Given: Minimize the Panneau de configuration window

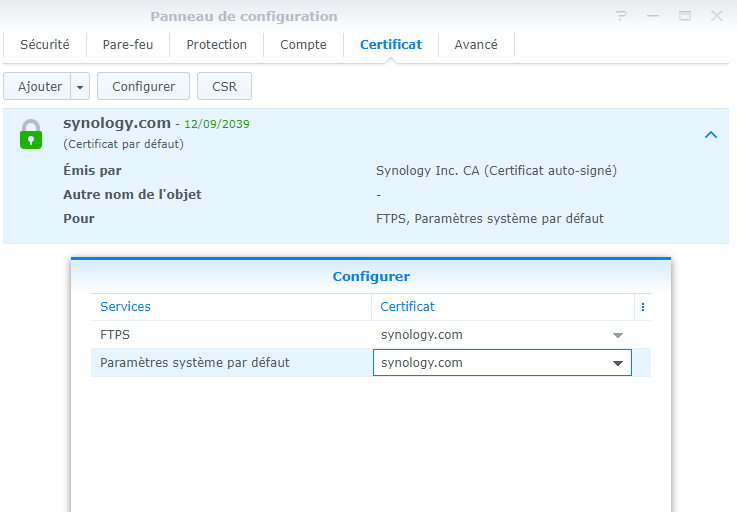Looking at the screenshot, I should [x=653, y=16].
